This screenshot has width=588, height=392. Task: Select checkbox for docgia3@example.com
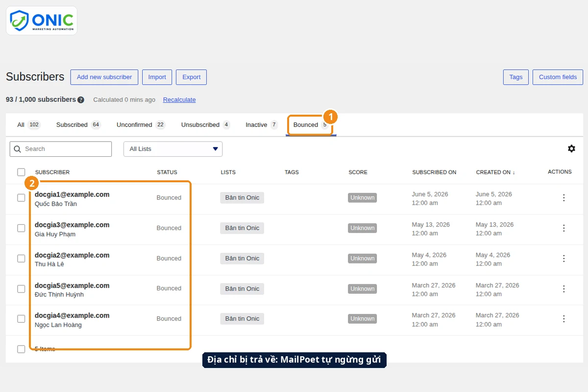[x=21, y=228]
